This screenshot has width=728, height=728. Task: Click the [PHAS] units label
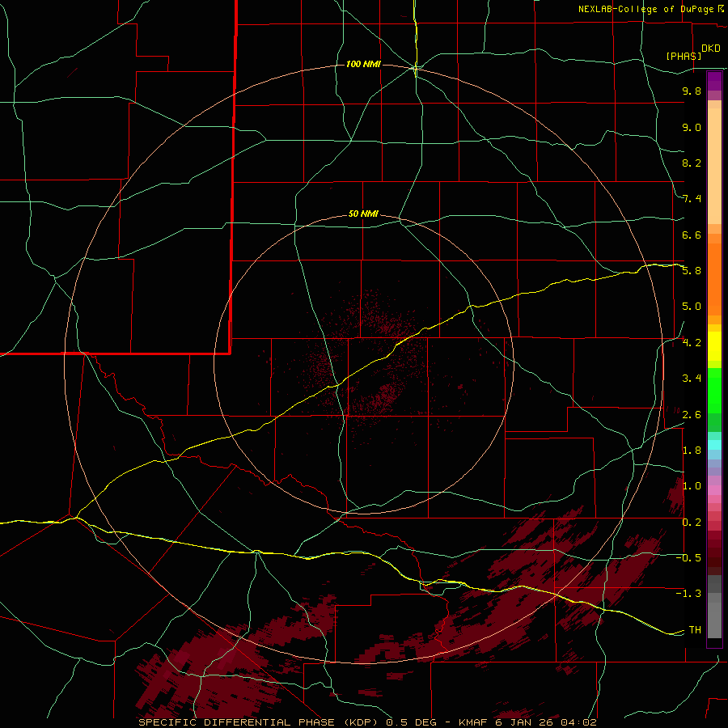point(684,56)
